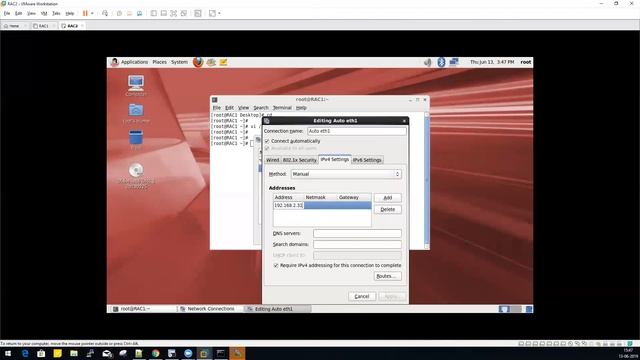
Task: Click the console view toolbar icon
Action: pyautogui.click(x=198, y=13)
